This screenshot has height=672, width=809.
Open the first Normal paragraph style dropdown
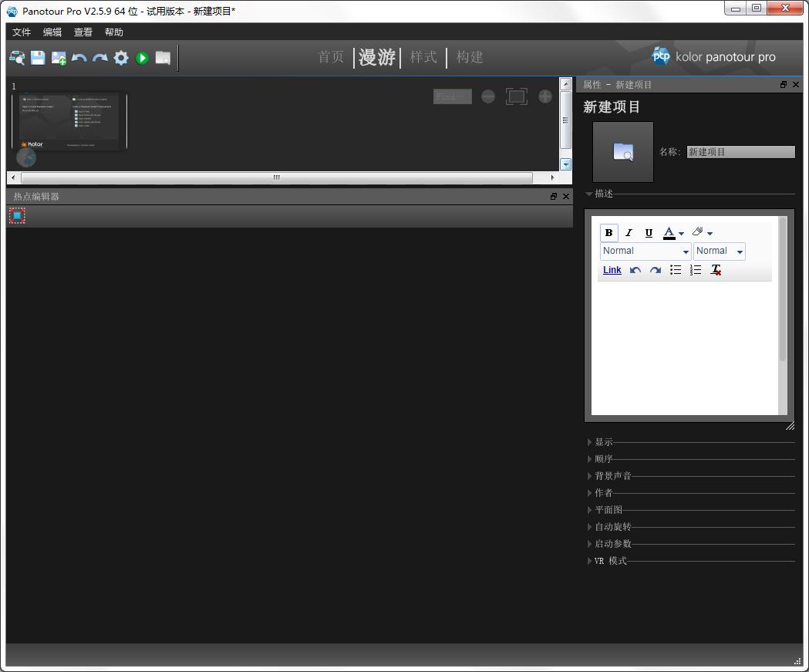[x=646, y=251]
